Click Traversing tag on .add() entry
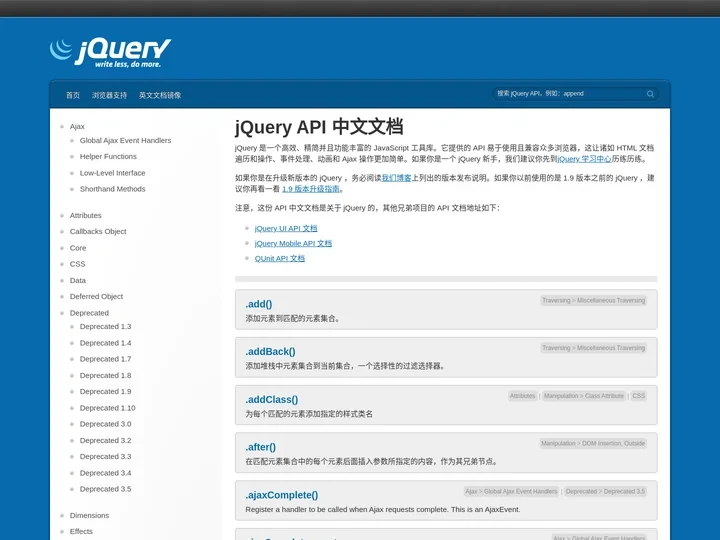The width and height of the screenshot is (720, 540). point(556,301)
